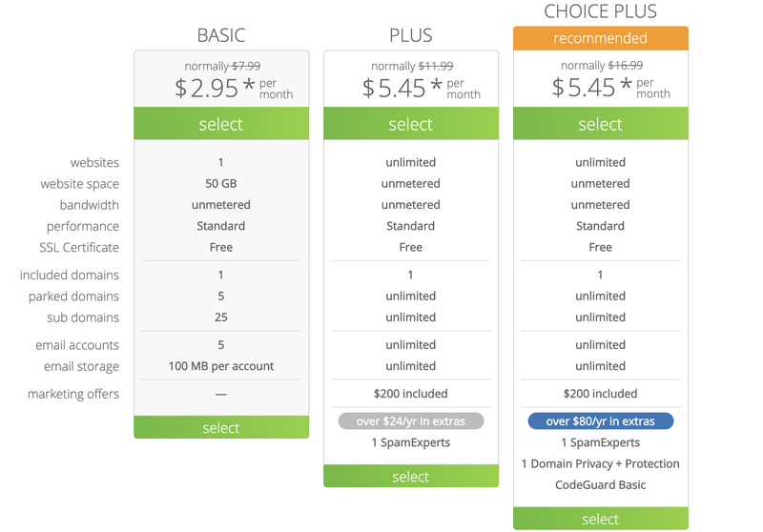
Task: Click the PLUS plan heading
Action: pos(411,35)
